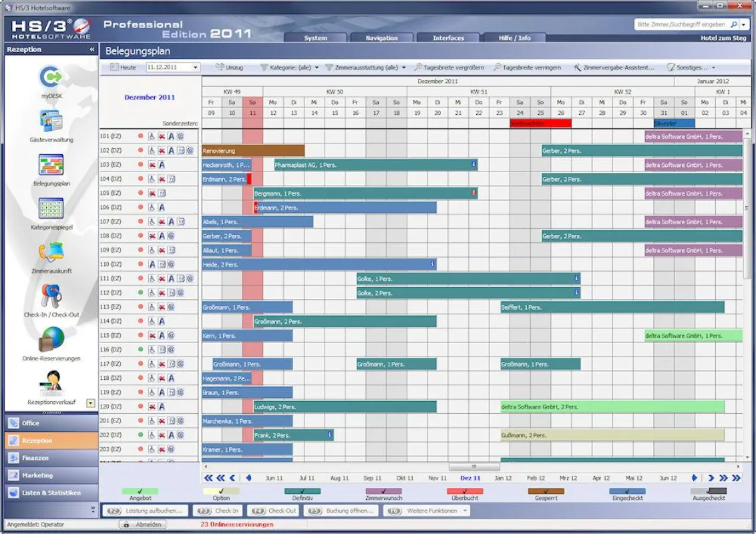This screenshot has width=756, height=534.
Task: Select Jan 12 in month timeline
Action: pyautogui.click(x=503, y=478)
